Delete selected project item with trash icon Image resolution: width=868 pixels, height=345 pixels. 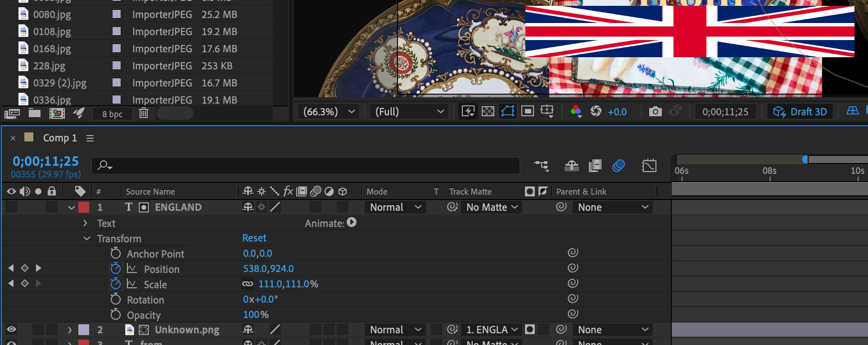pos(144,113)
